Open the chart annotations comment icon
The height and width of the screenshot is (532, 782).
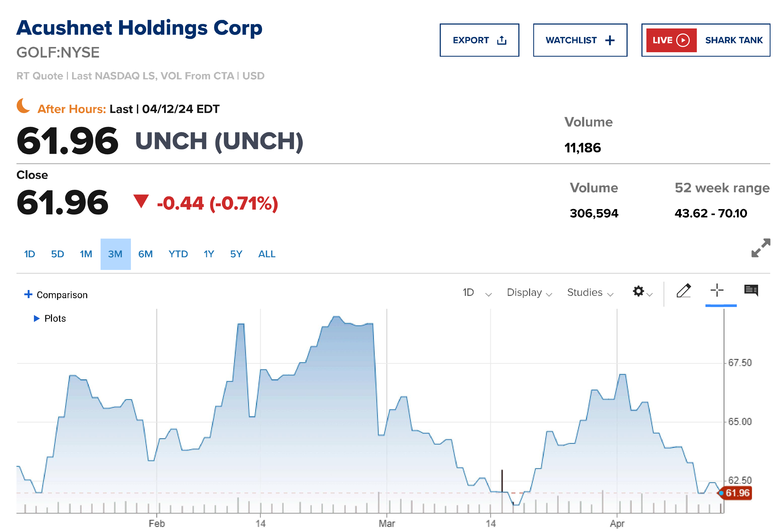(751, 290)
